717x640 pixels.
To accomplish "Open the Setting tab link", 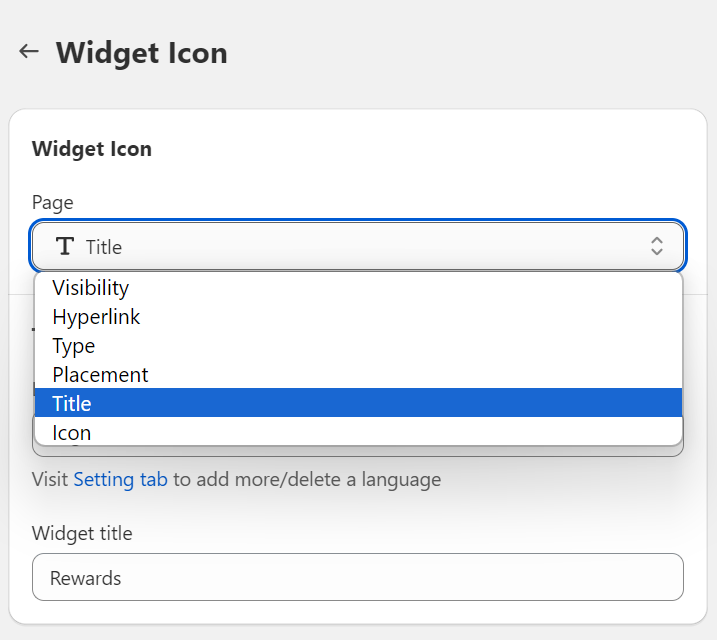I will (x=120, y=479).
